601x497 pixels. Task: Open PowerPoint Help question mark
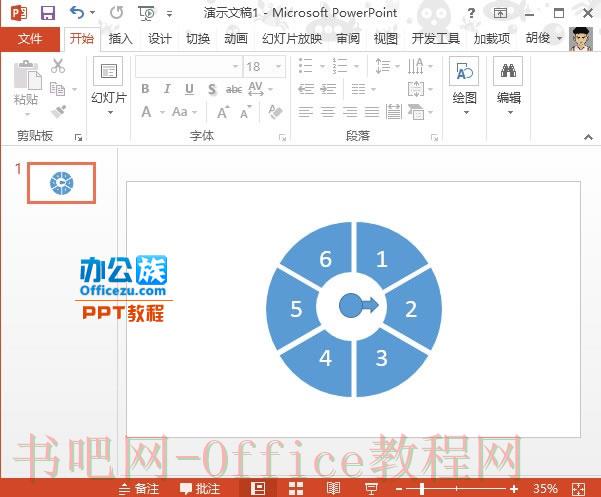(471, 14)
